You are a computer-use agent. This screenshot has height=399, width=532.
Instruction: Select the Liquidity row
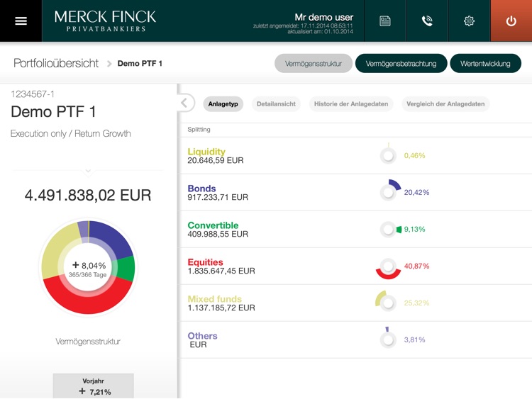[355, 156]
